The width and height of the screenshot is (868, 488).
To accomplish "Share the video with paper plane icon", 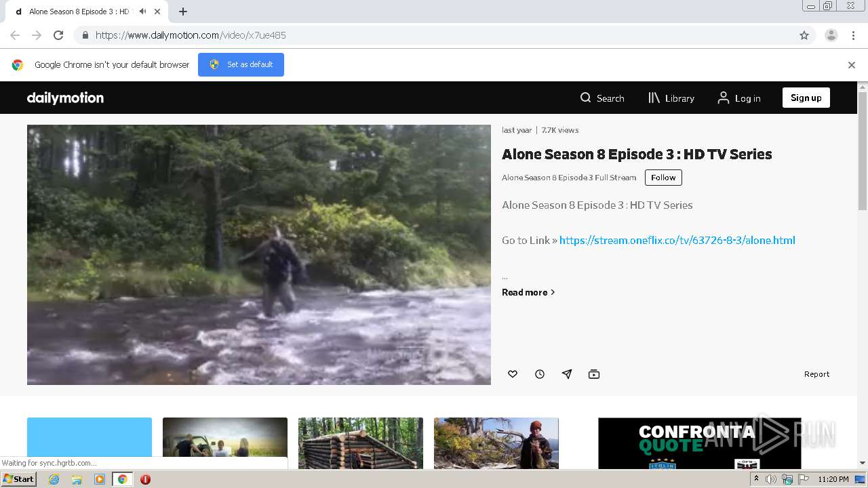I will (x=567, y=374).
